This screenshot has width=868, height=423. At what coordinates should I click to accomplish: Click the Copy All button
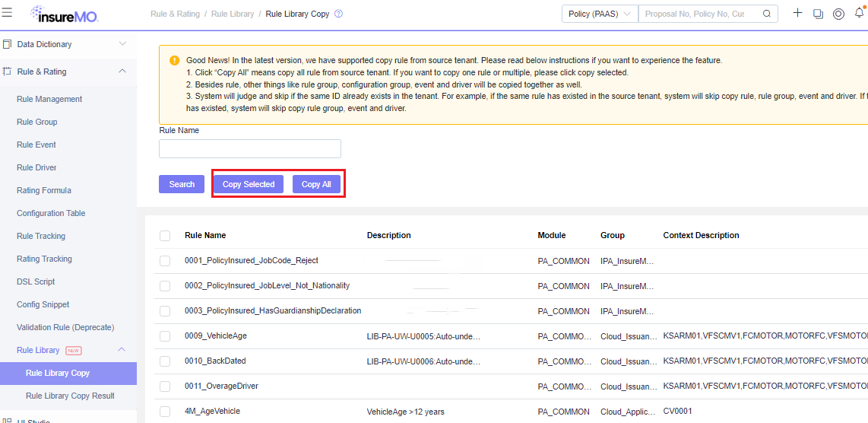point(316,184)
